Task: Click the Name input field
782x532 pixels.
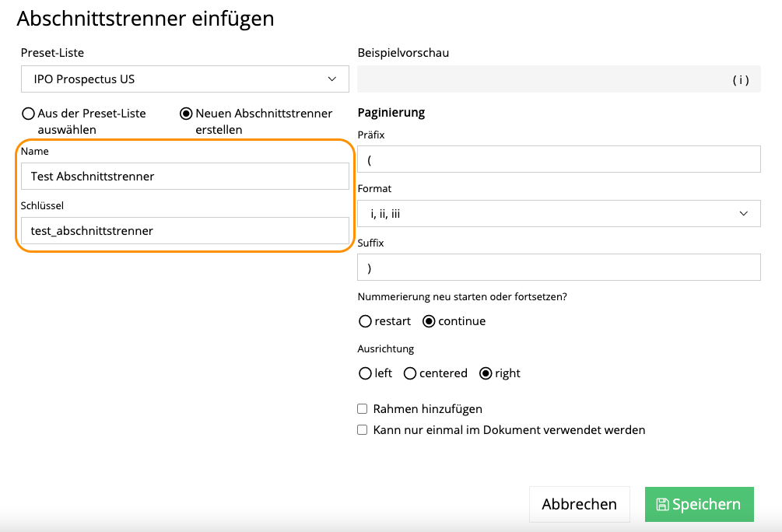Action: pyautogui.click(x=184, y=176)
